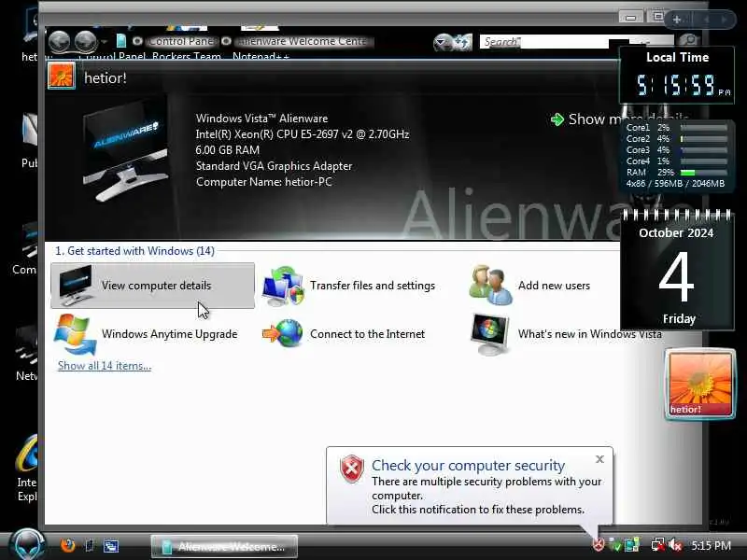The height and width of the screenshot is (560, 747).
Task: Click Windows Vista Alienware edition text
Action: click(x=261, y=119)
